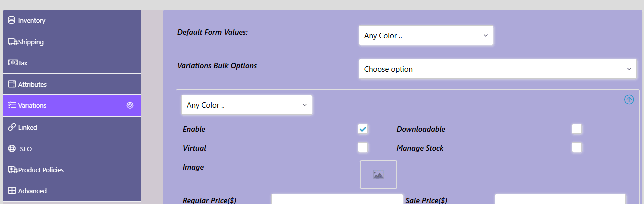Click the Shipping truck icon
Viewport: 644px width, 204px height.
[12, 42]
